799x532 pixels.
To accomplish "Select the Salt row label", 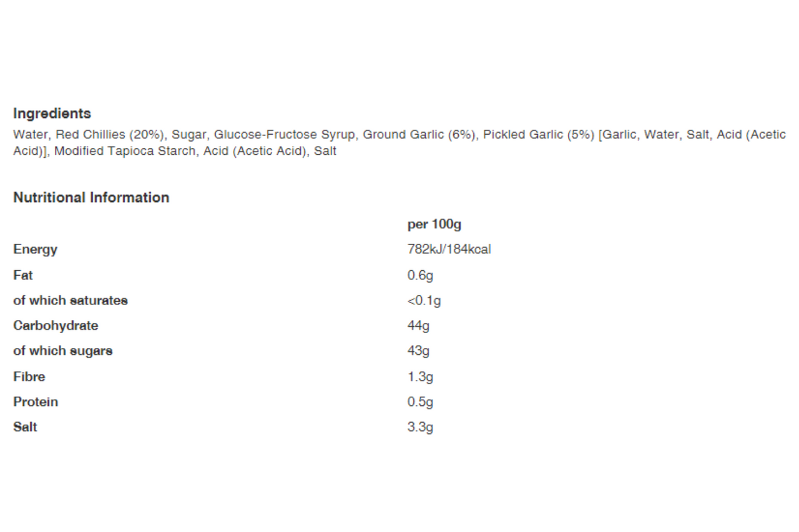I will [x=25, y=427].
